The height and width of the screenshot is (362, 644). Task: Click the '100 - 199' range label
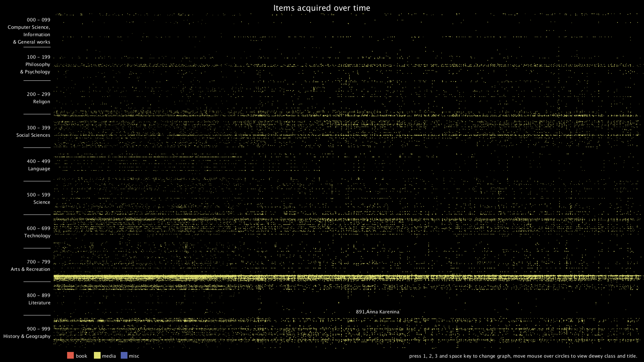[39, 57]
